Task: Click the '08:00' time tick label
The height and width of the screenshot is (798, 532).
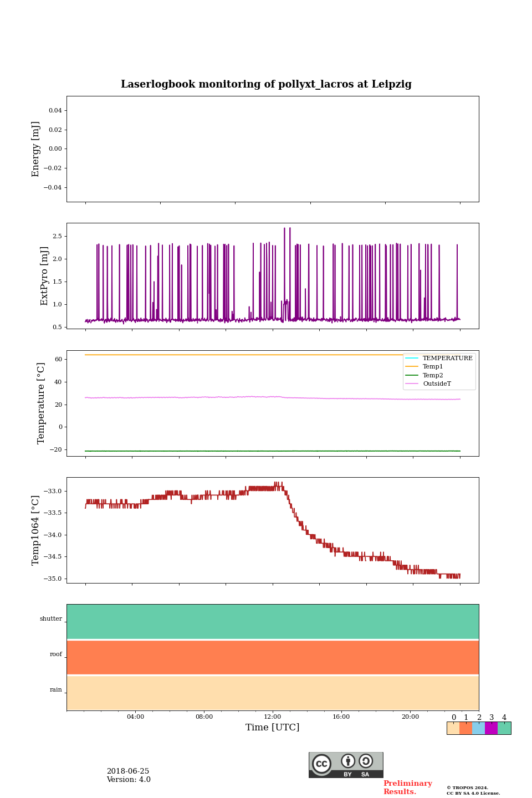Action: pyautogui.click(x=204, y=717)
